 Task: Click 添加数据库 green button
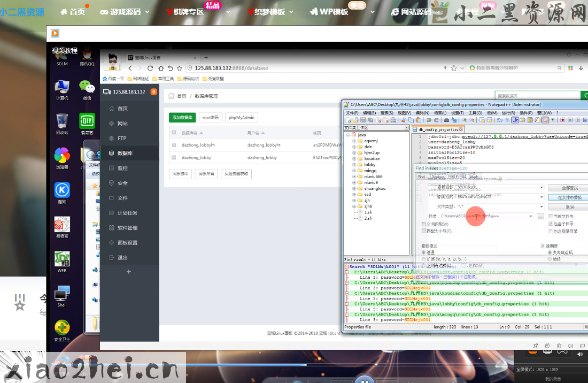pos(182,117)
